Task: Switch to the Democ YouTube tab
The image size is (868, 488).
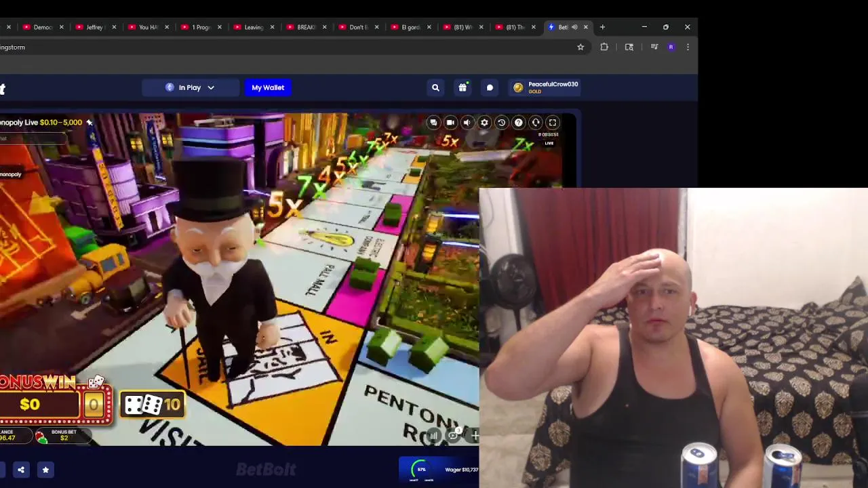Action: (43, 27)
